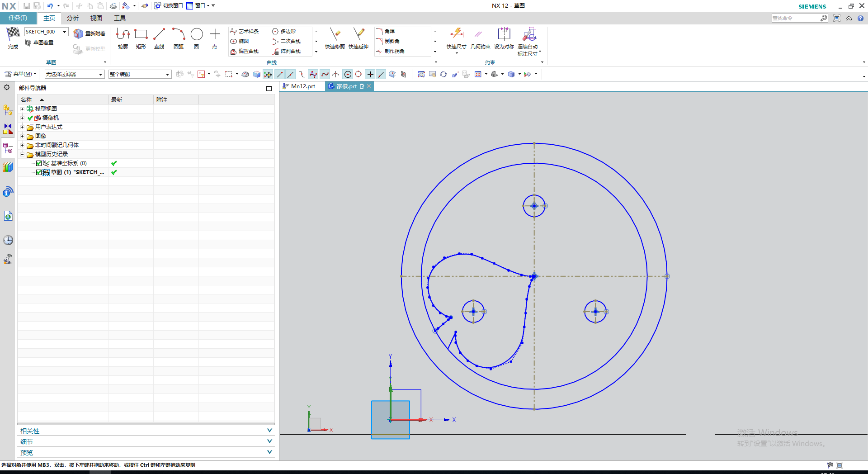
Task: Uncheck the 基准坐标系 (0) checkbox
Action: [x=39, y=163]
